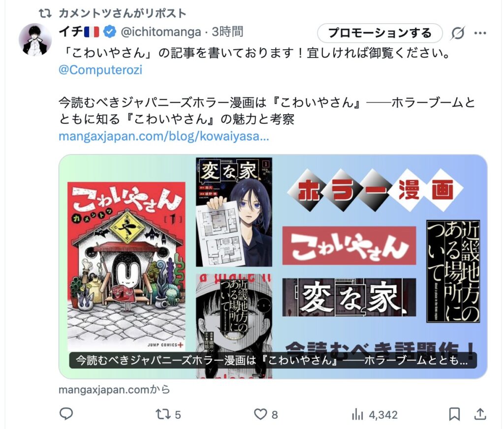Like the post with the heart icon
The height and width of the screenshot is (429, 504).
tap(260, 414)
